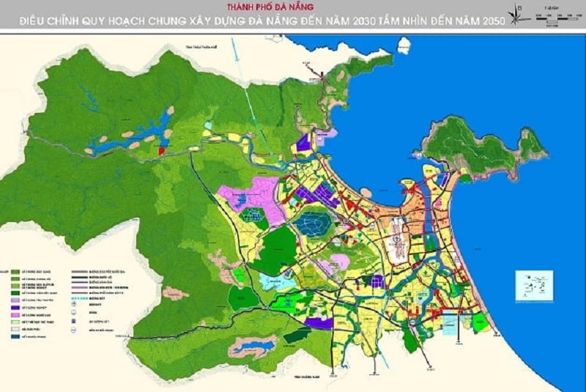
Task: Open the small inset map in the sea
Action: [x=534, y=285]
